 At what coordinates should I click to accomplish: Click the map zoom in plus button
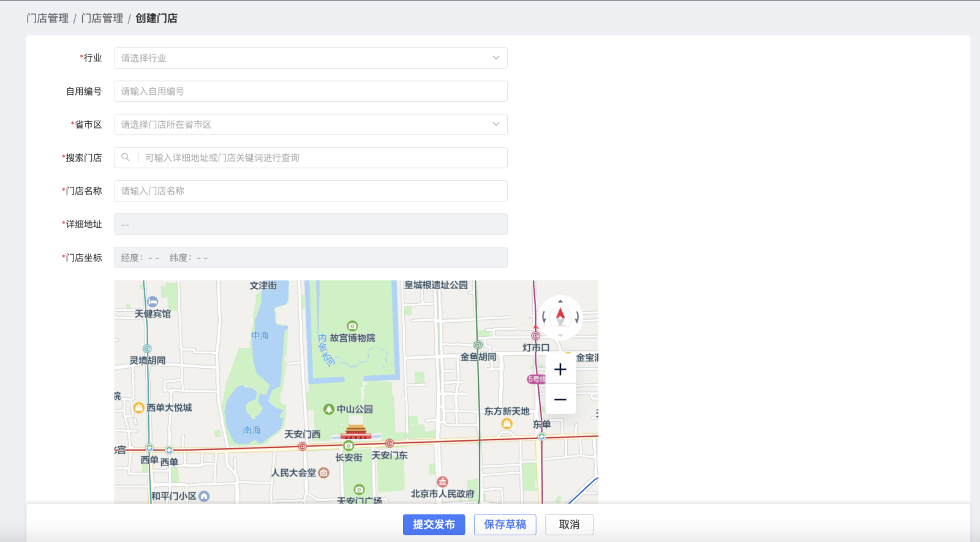(x=560, y=369)
